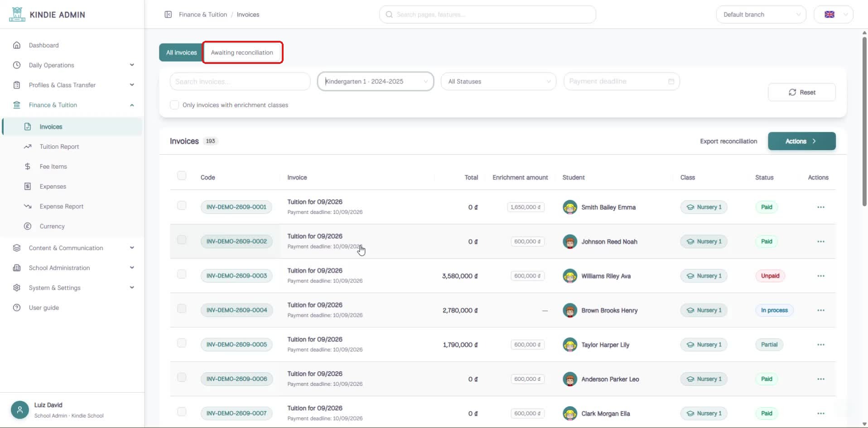Click the Daily Operations clock icon
868x428 pixels.
coord(17,65)
